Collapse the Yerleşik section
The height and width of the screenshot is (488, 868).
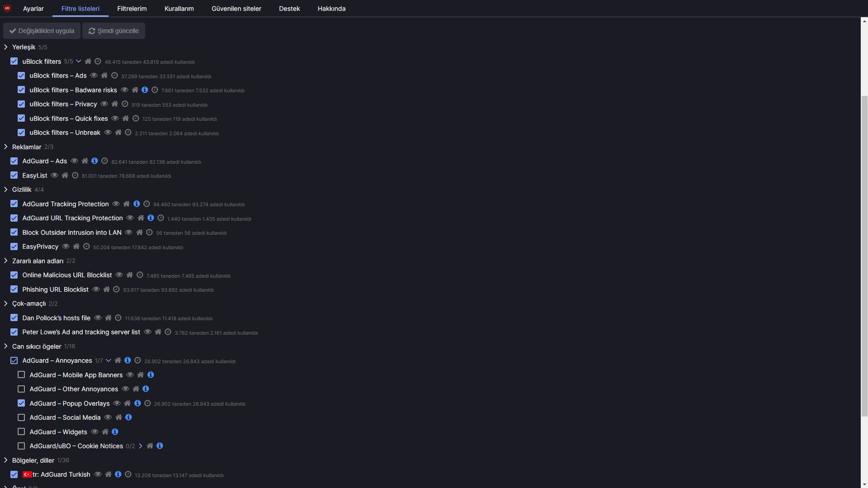6,47
